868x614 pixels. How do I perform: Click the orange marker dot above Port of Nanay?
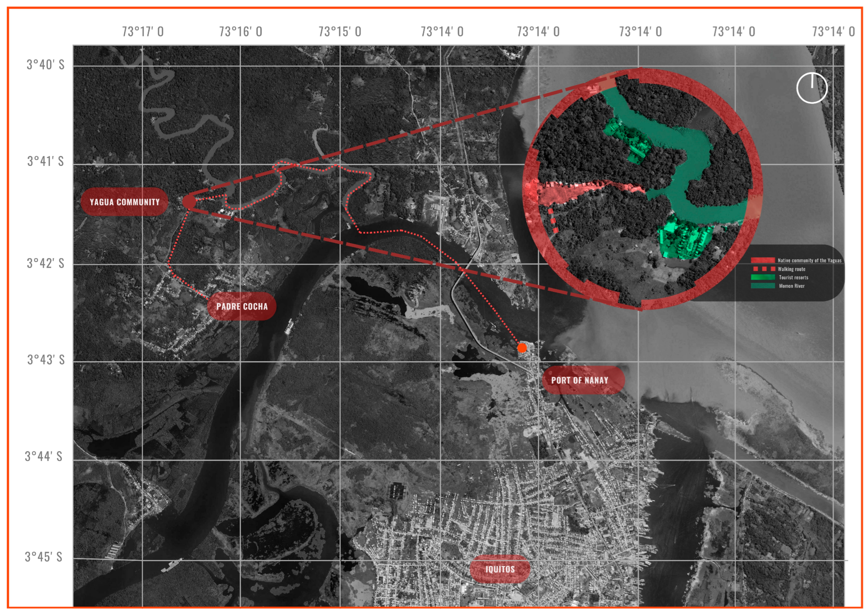[x=522, y=348]
